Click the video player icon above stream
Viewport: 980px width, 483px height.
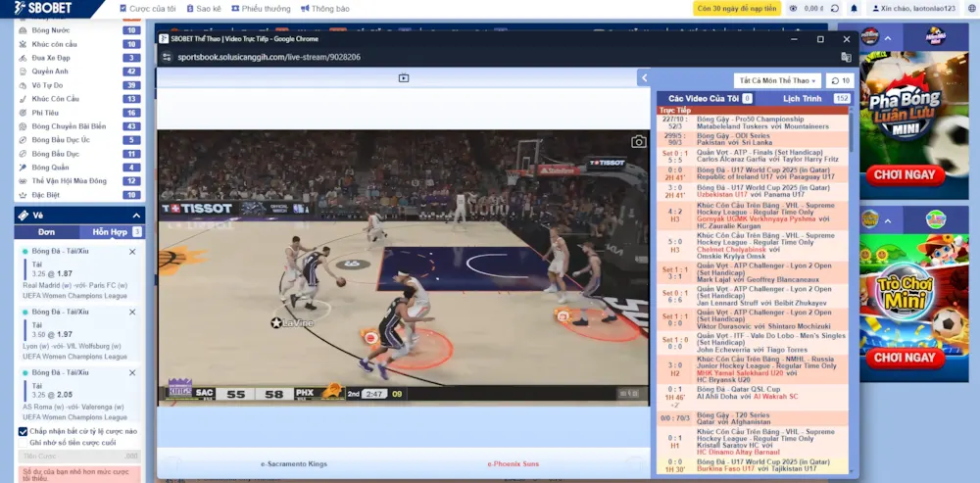coord(403,78)
